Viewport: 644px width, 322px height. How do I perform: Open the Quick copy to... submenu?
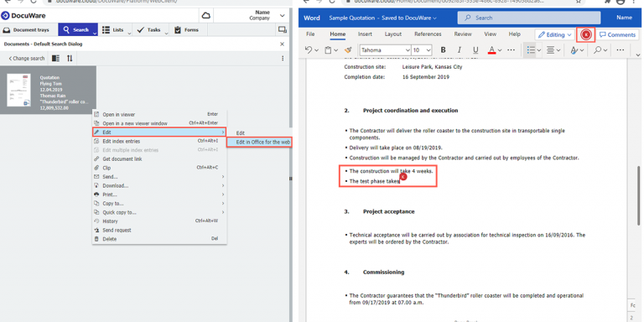tap(159, 212)
